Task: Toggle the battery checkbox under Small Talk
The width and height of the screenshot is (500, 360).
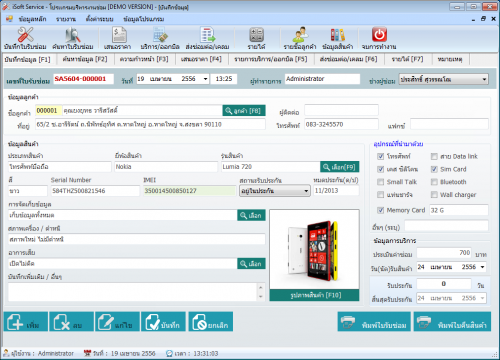Action: coord(380,195)
